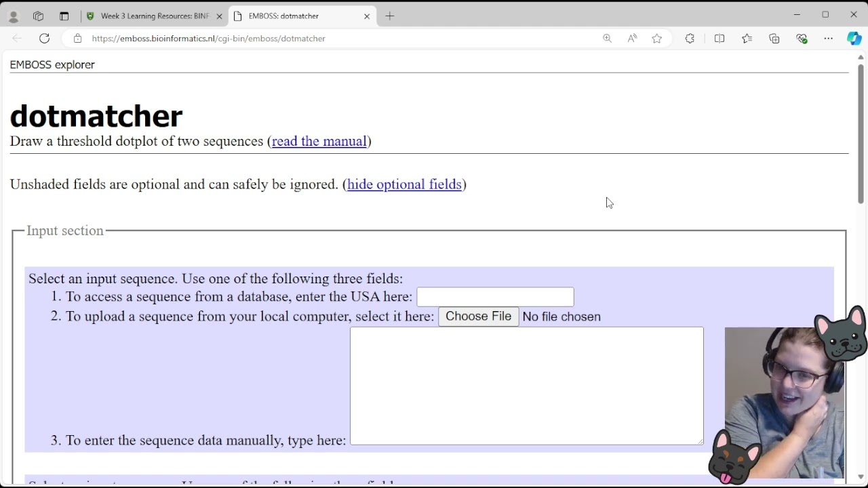Close the EMBOSS: dotmatcher tab
This screenshot has width=868, height=488.
click(367, 16)
